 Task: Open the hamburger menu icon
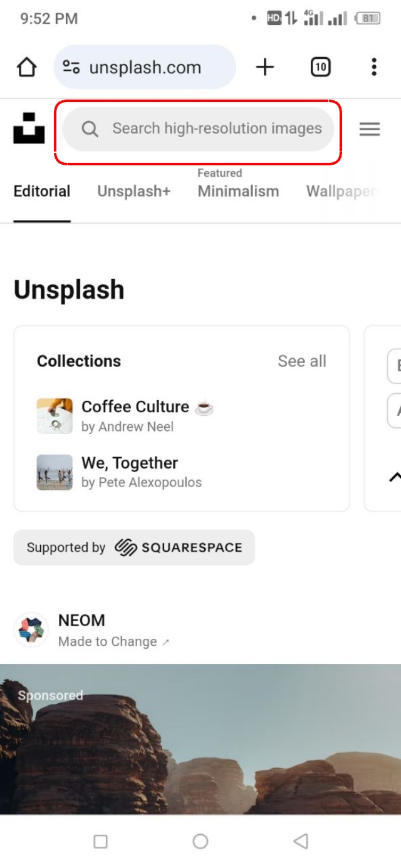point(370,129)
